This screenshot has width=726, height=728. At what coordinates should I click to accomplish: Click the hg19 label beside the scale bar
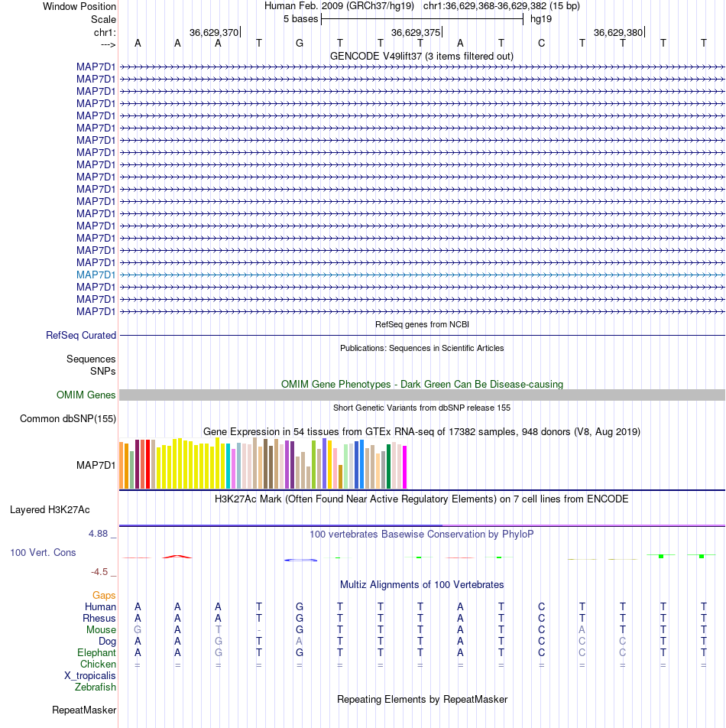[x=541, y=19]
